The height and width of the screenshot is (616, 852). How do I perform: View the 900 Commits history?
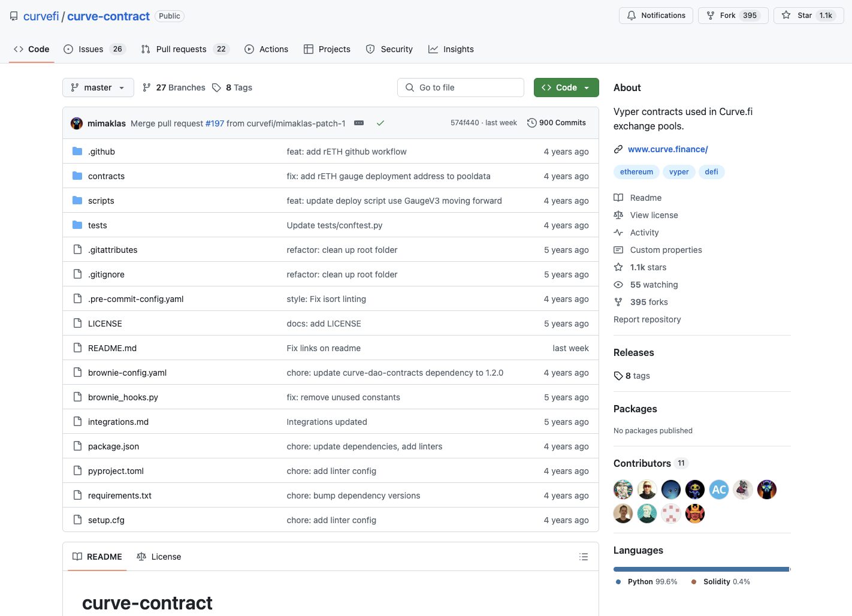click(x=557, y=123)
